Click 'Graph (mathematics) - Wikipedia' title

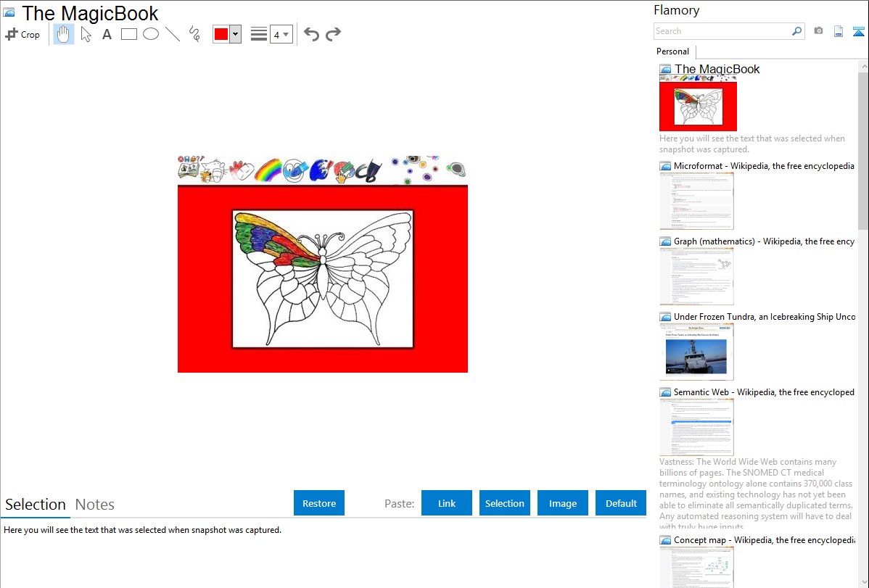[764, 241]
